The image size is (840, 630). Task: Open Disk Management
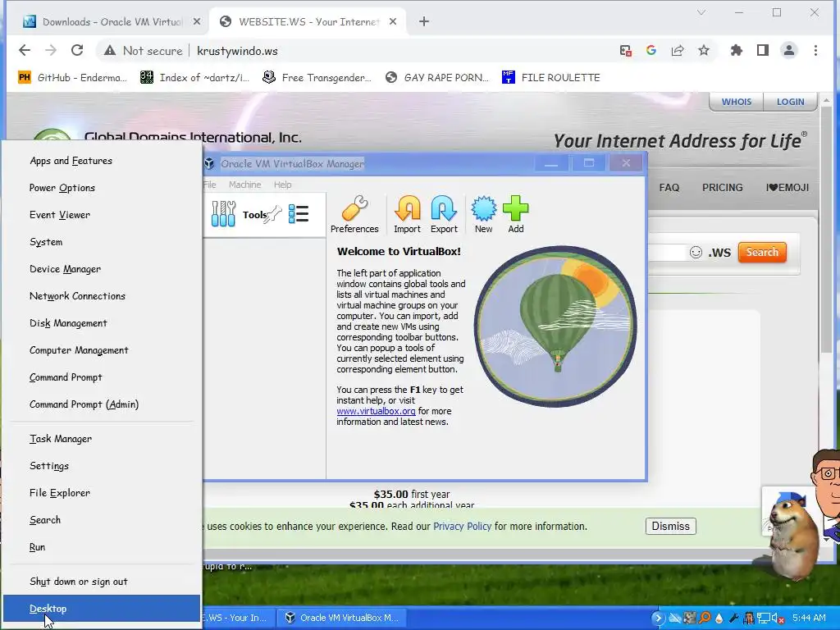pos(102,323)
